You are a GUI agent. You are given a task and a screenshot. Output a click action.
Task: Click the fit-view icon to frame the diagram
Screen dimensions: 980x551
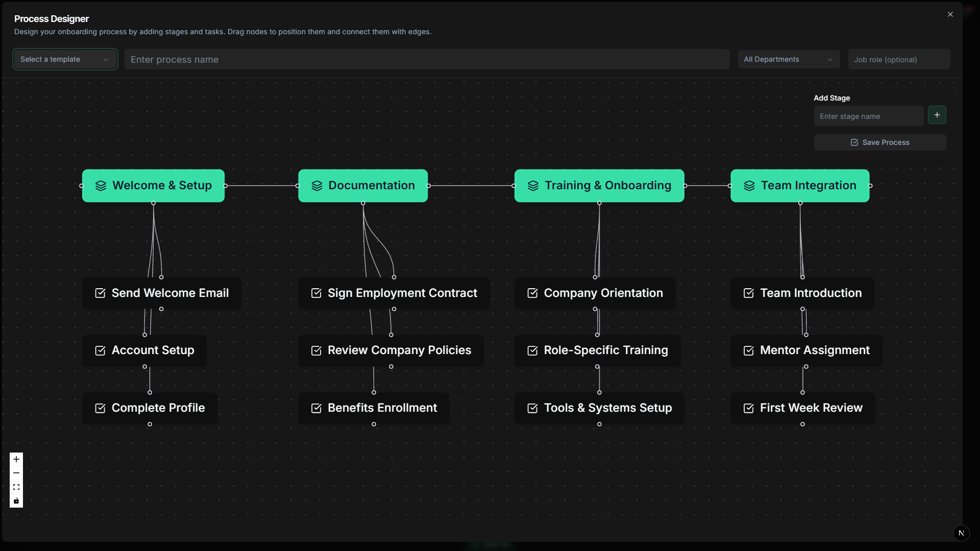pyautogui.click(x=16, y=487)
